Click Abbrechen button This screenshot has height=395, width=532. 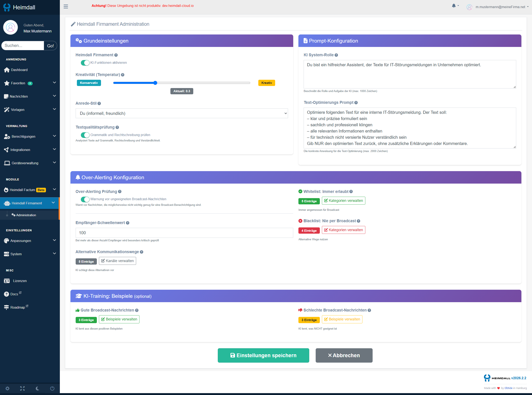(x=344, y=356)
